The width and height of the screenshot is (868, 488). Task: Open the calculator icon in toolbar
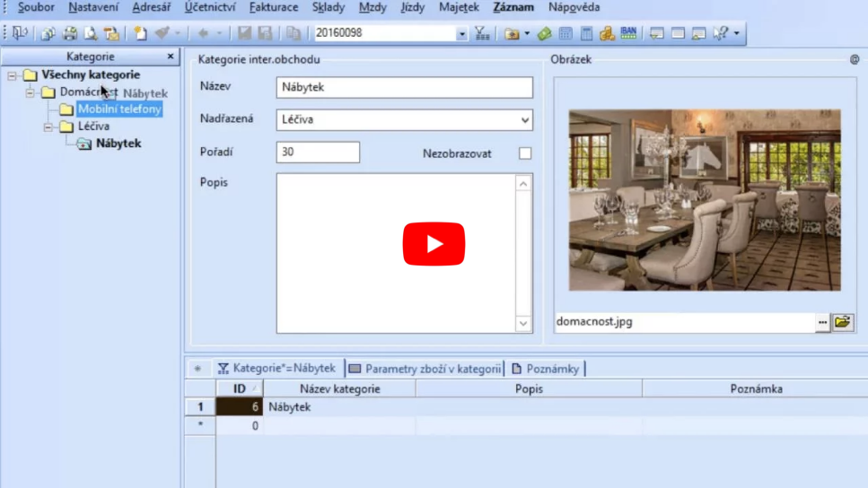(586, 33)
